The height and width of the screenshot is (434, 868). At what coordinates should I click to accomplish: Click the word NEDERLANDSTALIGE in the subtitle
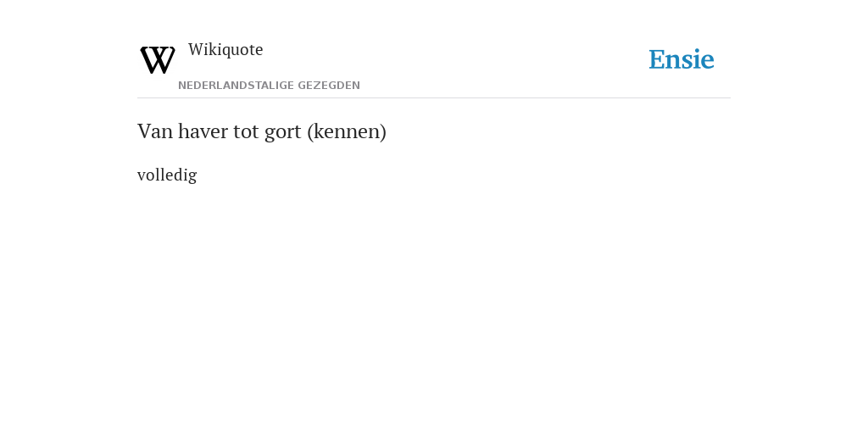236,86
